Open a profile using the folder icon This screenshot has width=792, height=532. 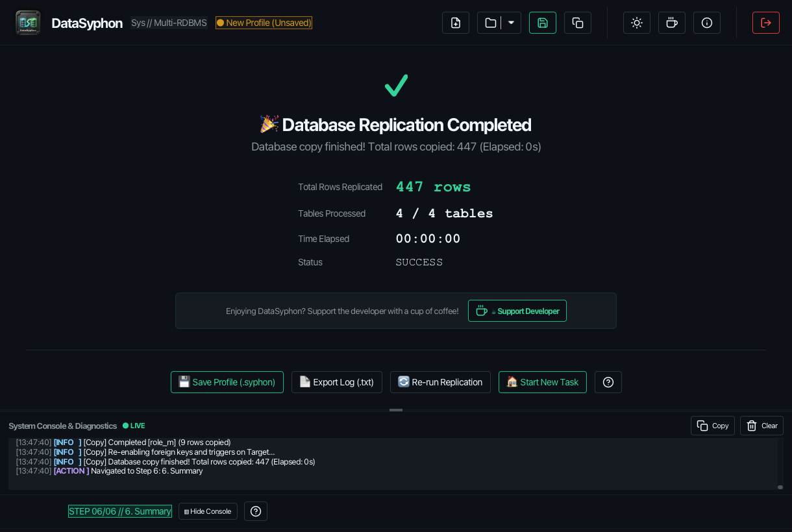[490, 23]
